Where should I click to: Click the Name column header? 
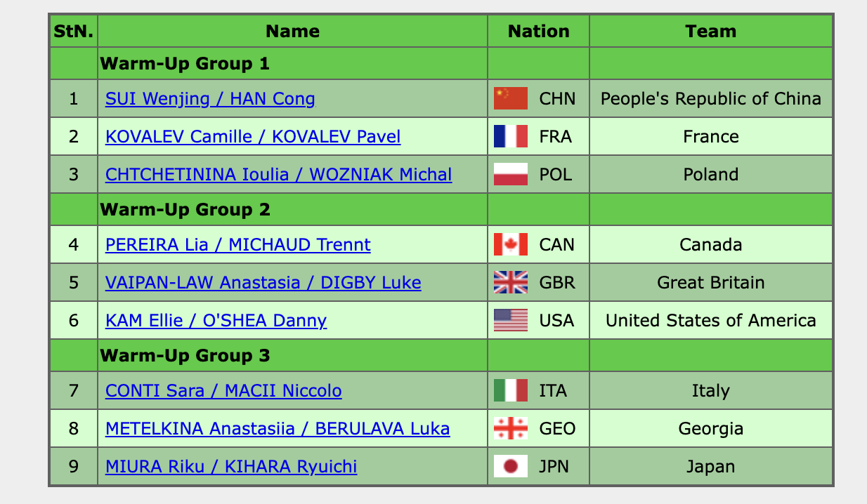point(292,32)
